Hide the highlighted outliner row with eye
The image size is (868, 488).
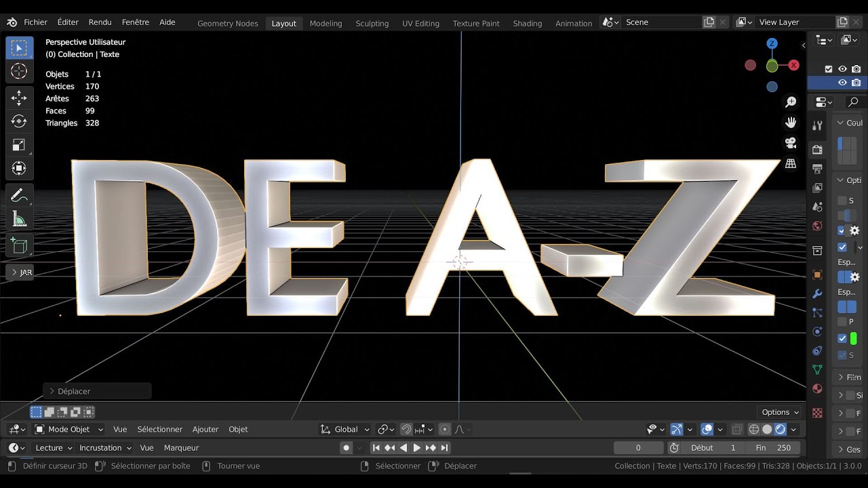pos(842,83)
